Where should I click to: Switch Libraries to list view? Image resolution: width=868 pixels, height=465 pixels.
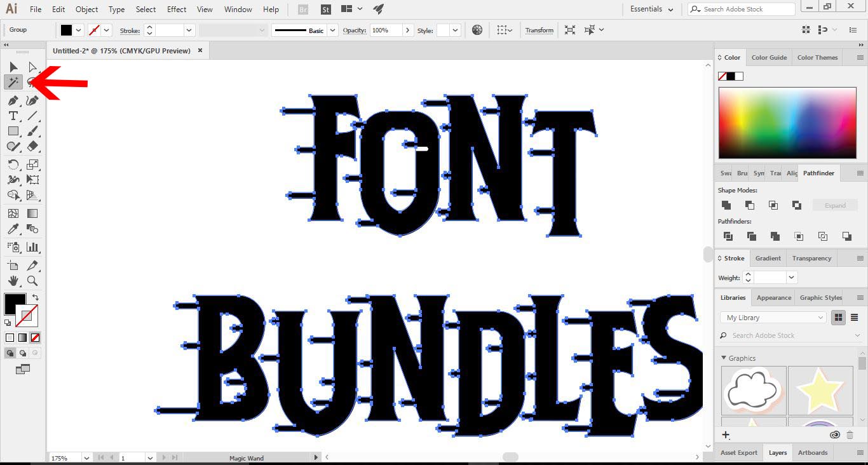pos(855,318)
